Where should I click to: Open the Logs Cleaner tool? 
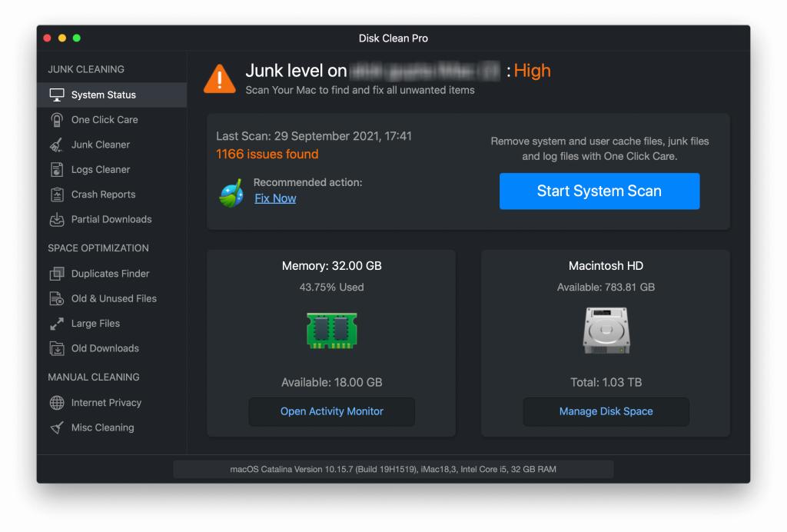56,169
